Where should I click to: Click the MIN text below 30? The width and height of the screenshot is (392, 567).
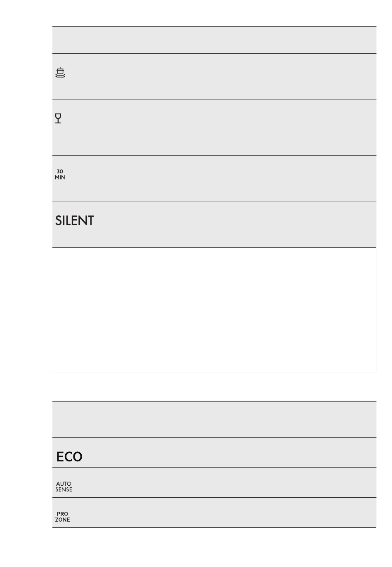click(x=60, y=177)
